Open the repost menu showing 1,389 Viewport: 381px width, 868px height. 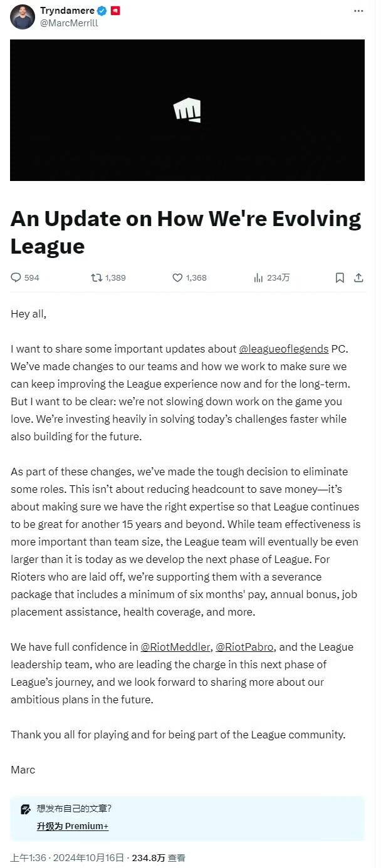97,277
